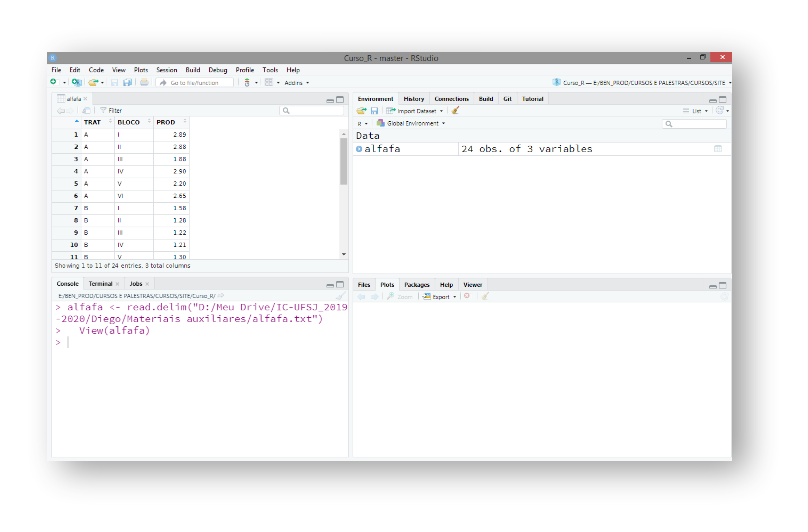Image resolution: width=808 pixels, height=532 pixels.
Task: Sort by clicking the PROD column header
Action: click(166, 122)
